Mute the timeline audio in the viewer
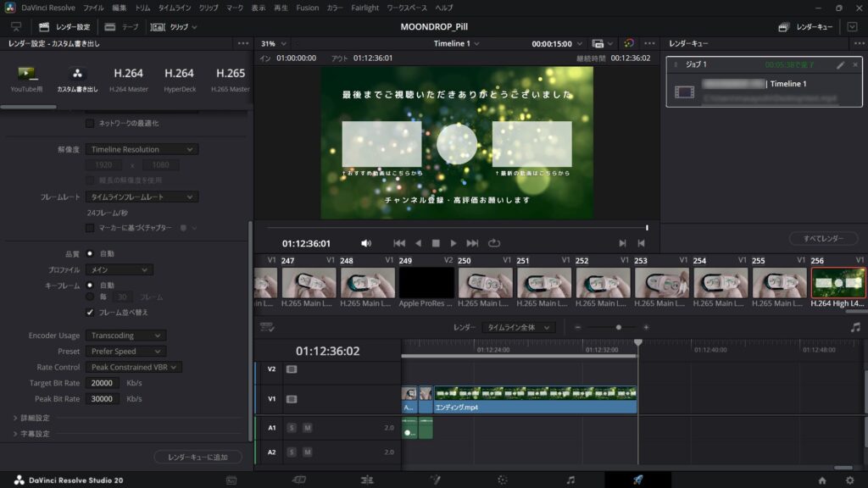Screen dimensions: 868x488 tap(364, 242)
